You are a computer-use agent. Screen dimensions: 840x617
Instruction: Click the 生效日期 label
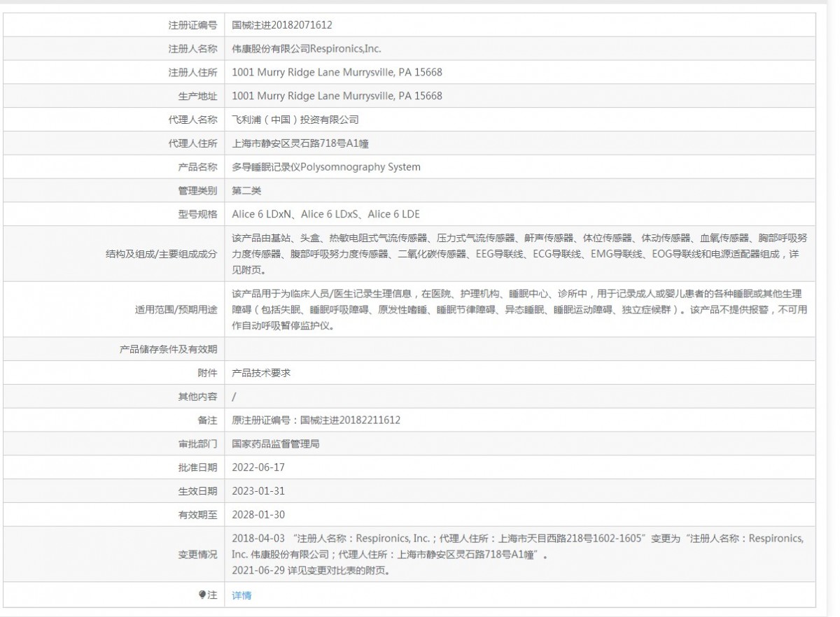197,491
